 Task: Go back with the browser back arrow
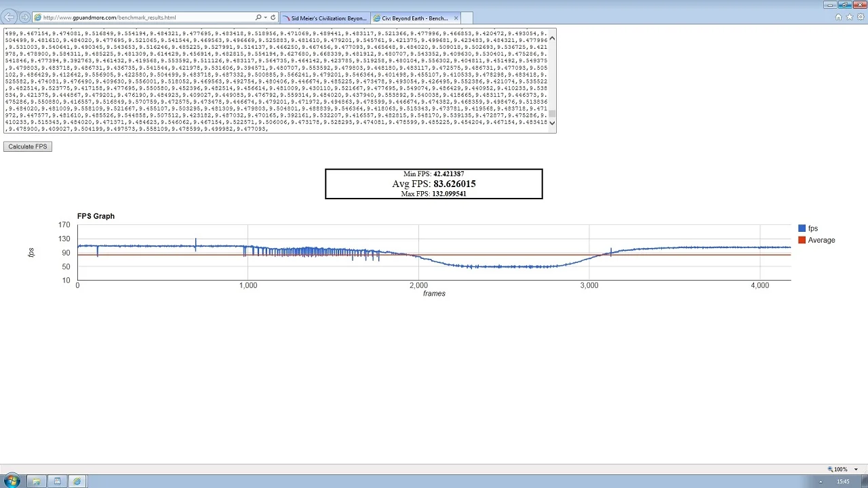tap(9, 17)
